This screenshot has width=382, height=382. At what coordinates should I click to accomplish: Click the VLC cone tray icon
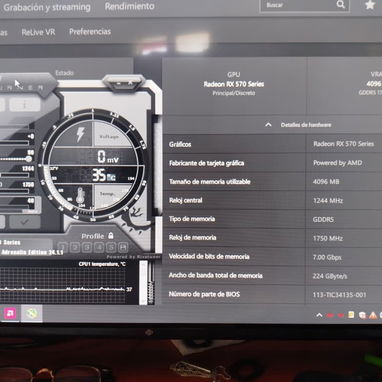pos(373,315)
